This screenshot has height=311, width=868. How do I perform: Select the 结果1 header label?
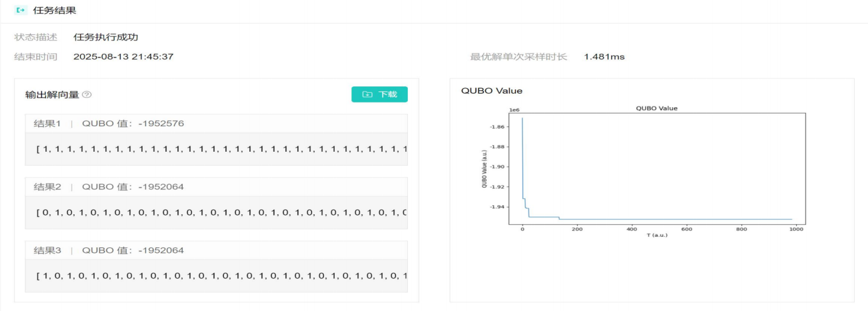(47, 123)
